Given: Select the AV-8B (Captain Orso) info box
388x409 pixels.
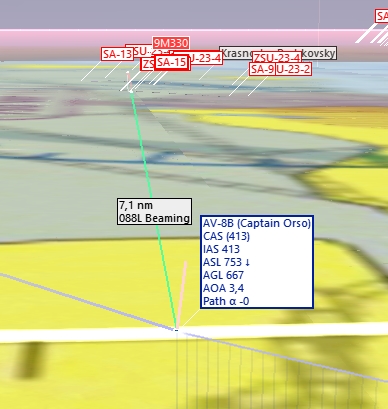Looking at the screenshot, I should click(257, 262).
